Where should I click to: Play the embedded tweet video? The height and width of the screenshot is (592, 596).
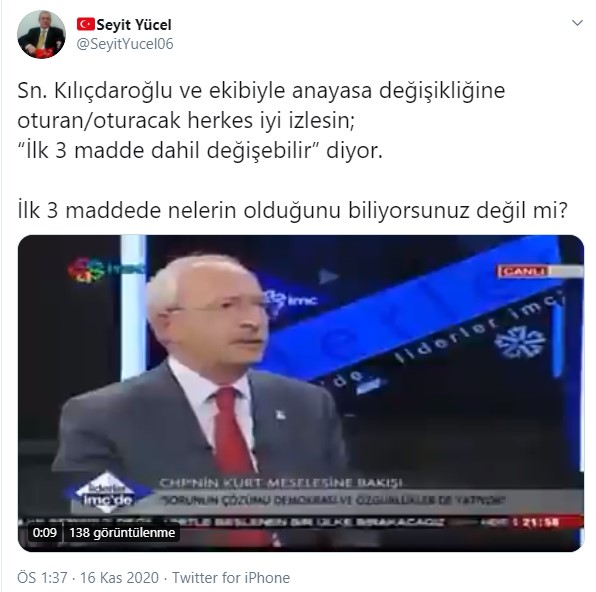[301, 393]
